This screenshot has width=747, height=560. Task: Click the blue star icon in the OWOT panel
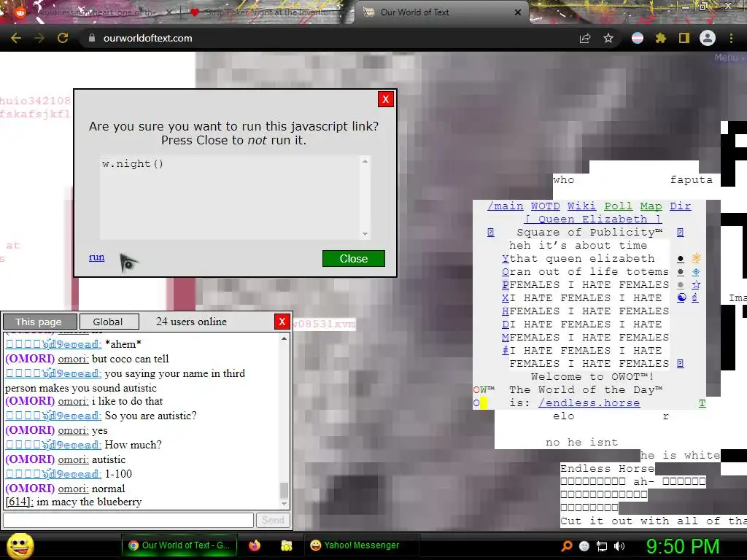696,285
